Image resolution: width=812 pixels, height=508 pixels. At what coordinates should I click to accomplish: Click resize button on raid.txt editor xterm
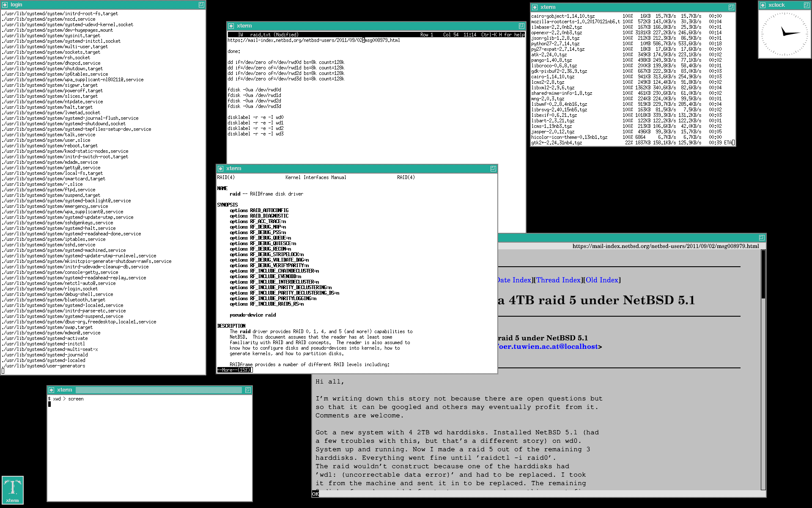521,26
